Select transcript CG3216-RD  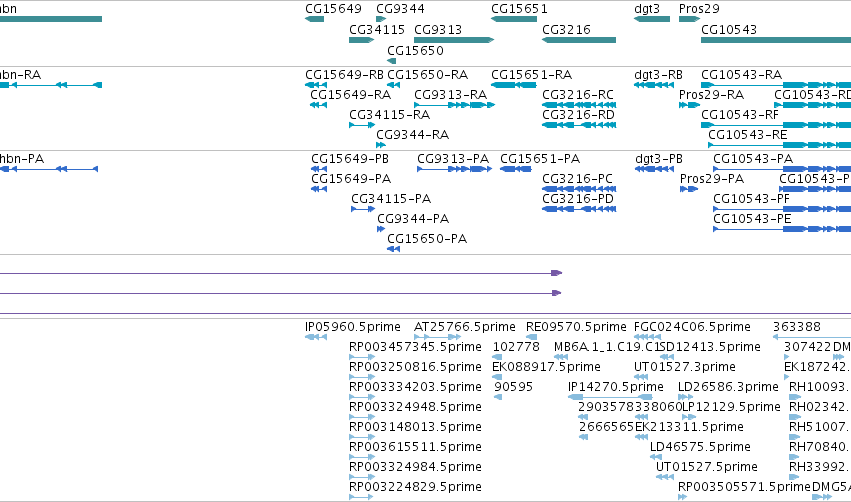579,115
